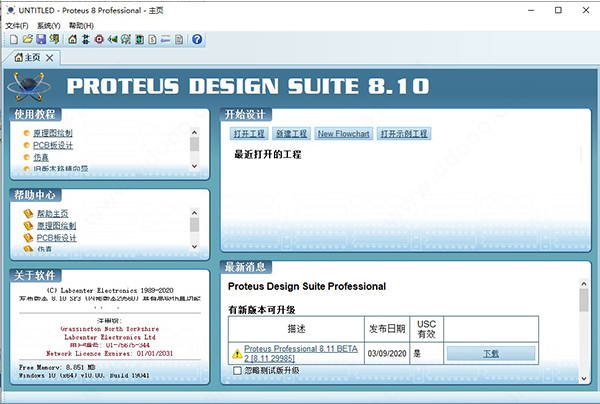Click the 使用教程 scrollbar thumb

194,144
